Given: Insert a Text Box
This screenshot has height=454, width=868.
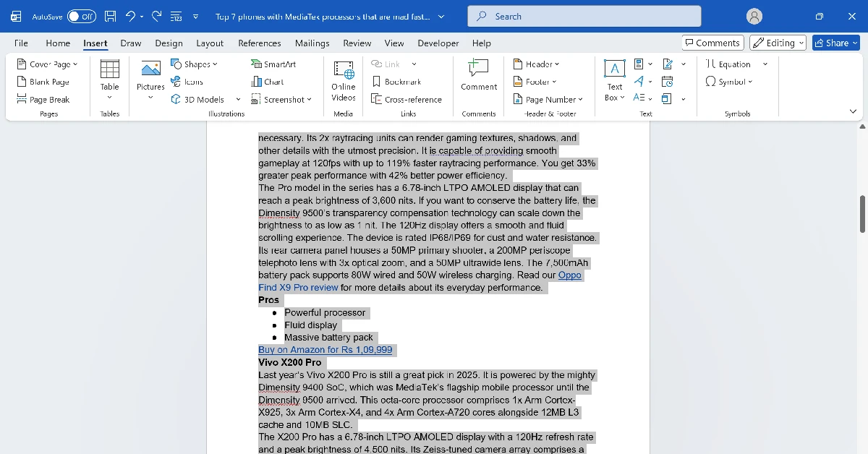Looking at the screenshot, I should pos(615,80).
